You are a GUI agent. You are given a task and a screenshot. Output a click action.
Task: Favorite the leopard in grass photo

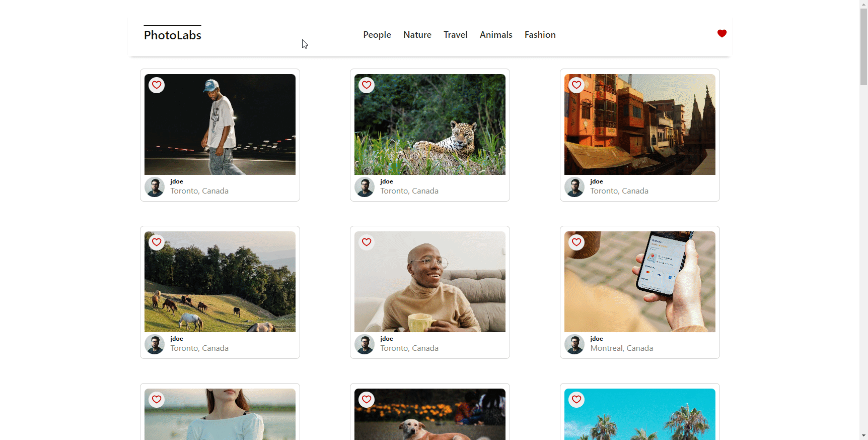(x=367, y=85)
